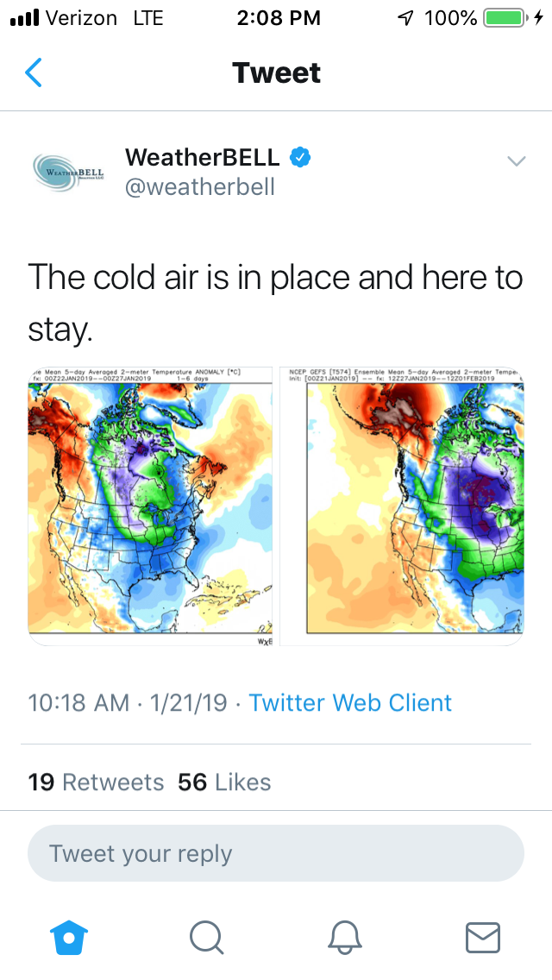Open the Twitter Web Client link
This screenshot has height=980, width=552.
(350, 702)
